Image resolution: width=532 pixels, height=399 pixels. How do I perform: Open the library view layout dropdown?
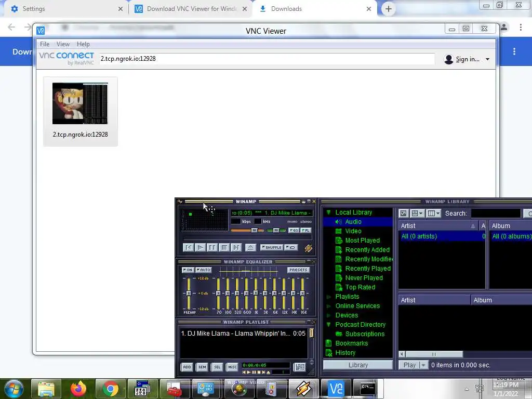click(417, 214)
